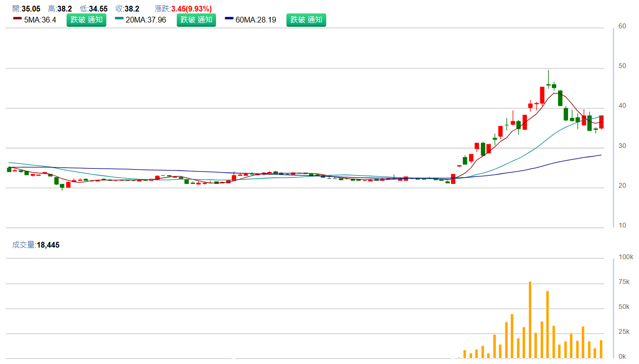Click the 0k label on the volume axis
Screen dimensions: 639x364
[622, 357]
